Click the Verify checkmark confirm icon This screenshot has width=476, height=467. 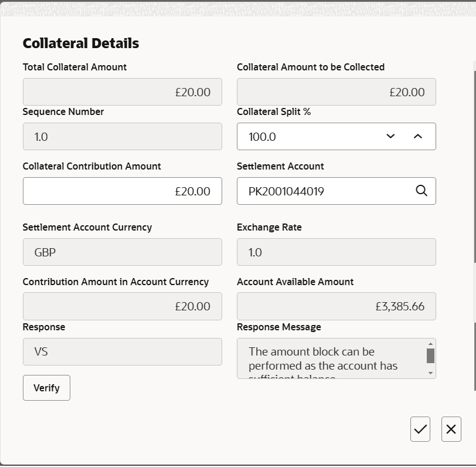tap(420, 429)
